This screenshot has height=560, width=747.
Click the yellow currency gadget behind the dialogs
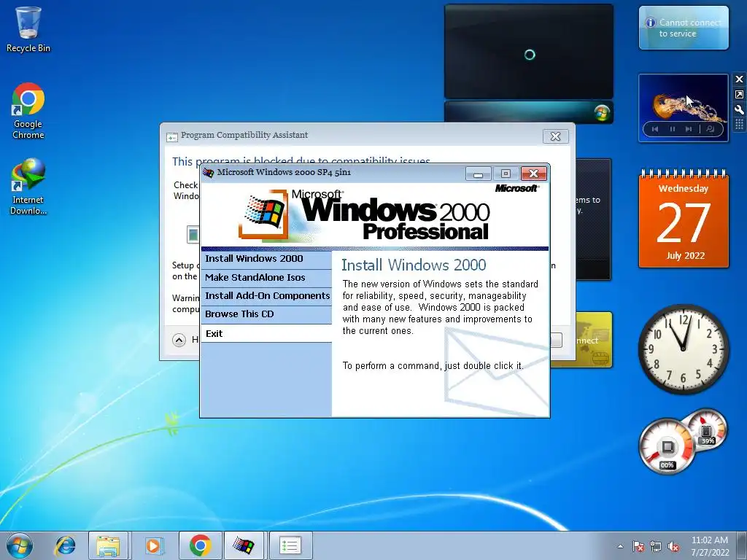[593, 340]
